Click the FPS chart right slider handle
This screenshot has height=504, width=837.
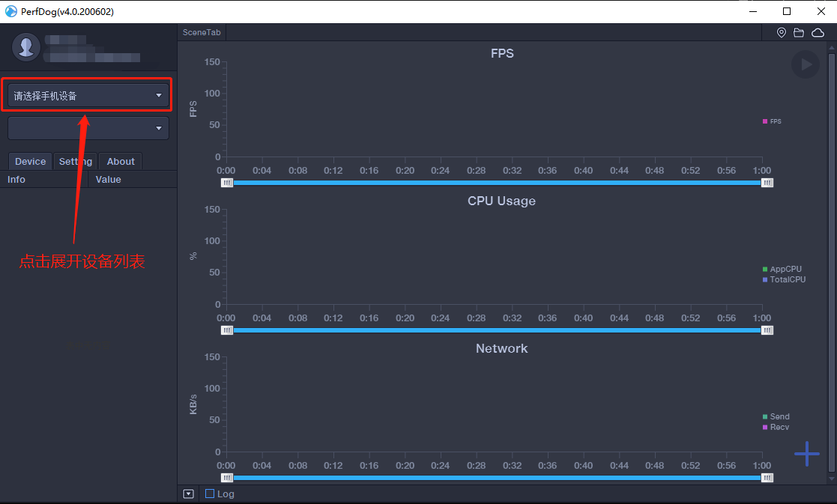767,183
